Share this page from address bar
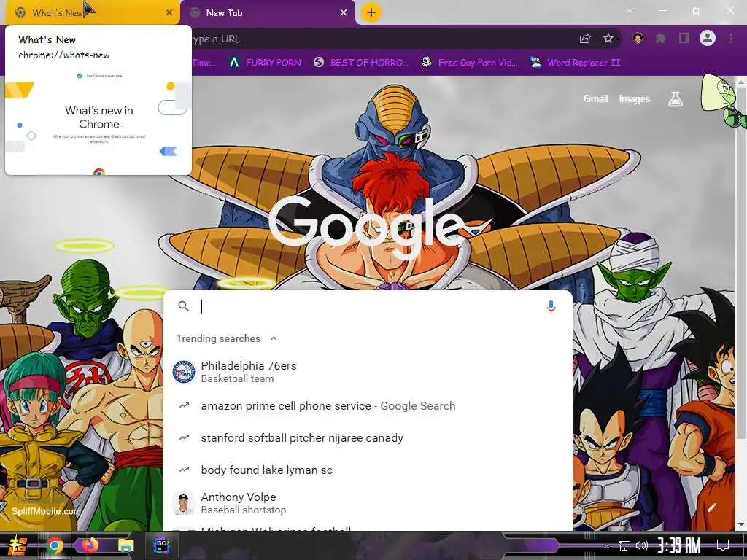 click(585, 39)
